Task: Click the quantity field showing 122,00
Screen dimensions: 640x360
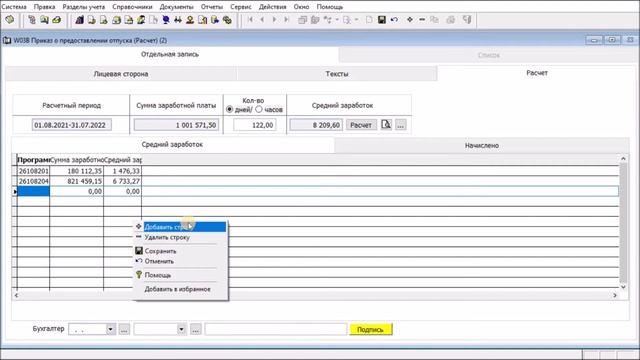Action: coord(255,125)
